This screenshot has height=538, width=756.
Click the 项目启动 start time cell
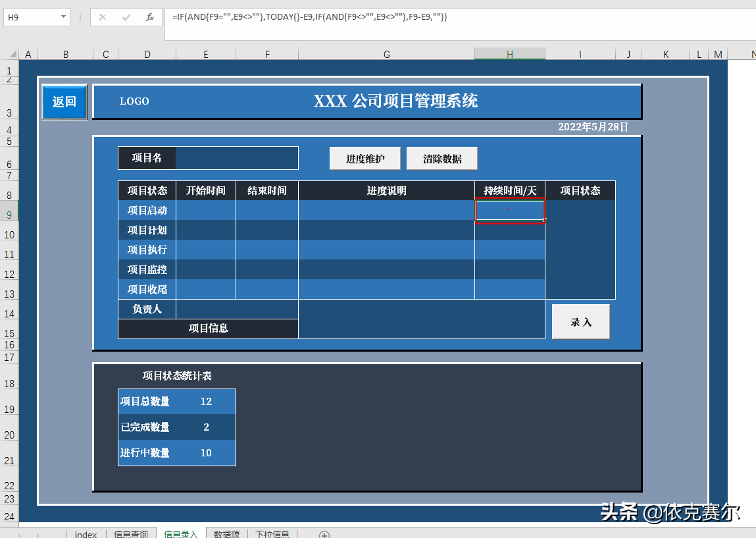(206, 210)
